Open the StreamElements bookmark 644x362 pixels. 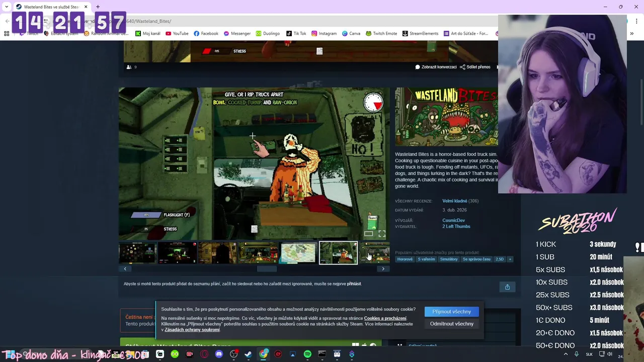pyautogui.click(x=420, y=33)
